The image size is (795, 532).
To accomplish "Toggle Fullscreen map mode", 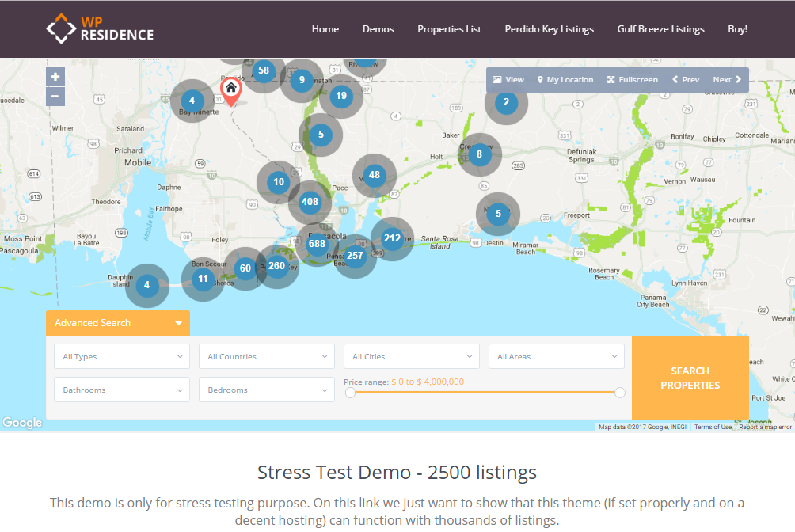I will click(632, 80).
